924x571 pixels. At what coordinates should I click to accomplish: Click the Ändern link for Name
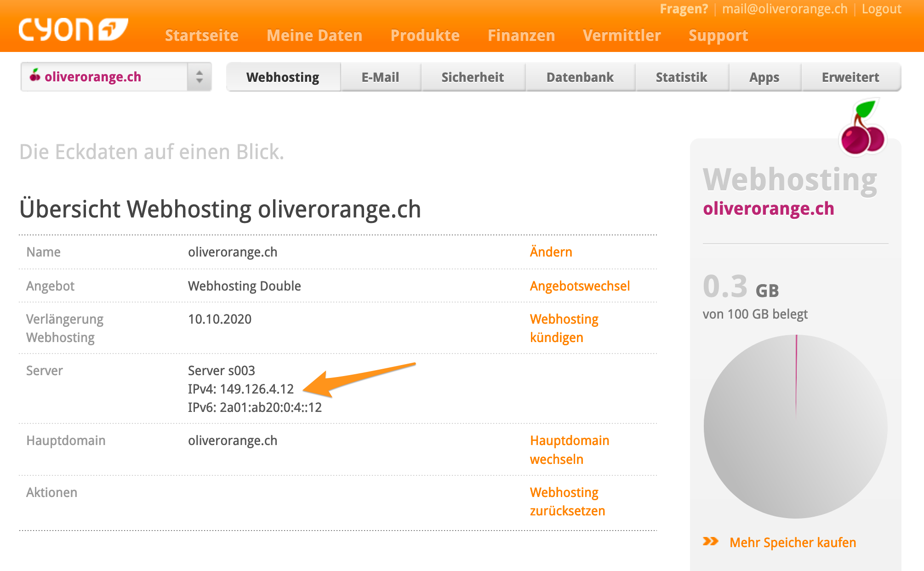551,251
